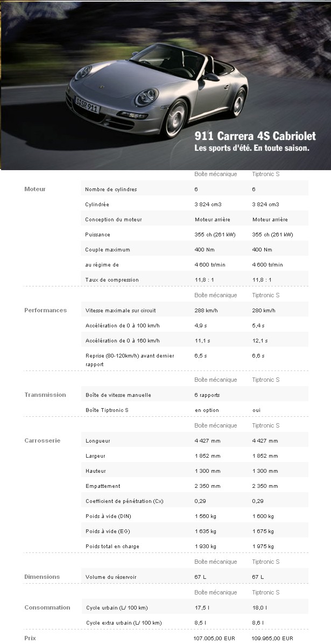The image size is (331, 644).
Task: Select the "Cylindrée" row label
Action: coord(97,205)
